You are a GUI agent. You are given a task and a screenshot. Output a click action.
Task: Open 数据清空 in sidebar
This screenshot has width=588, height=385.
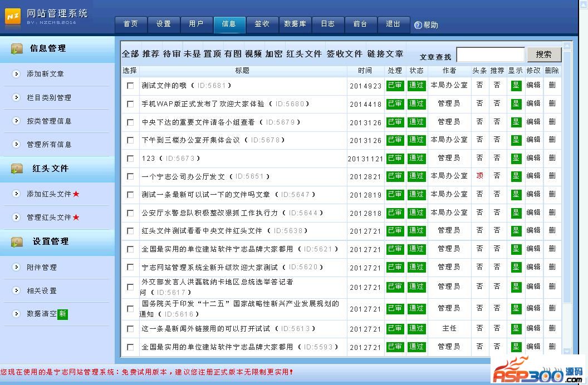pos(42,314)
